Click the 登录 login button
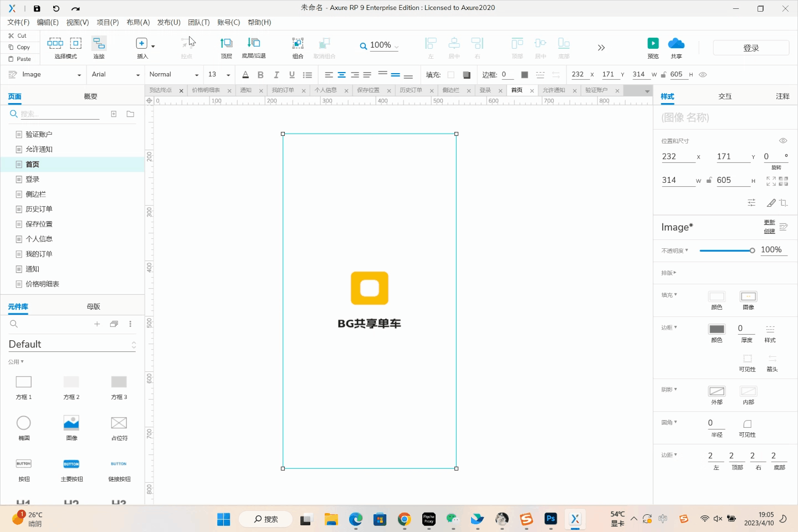 [751, 48]
